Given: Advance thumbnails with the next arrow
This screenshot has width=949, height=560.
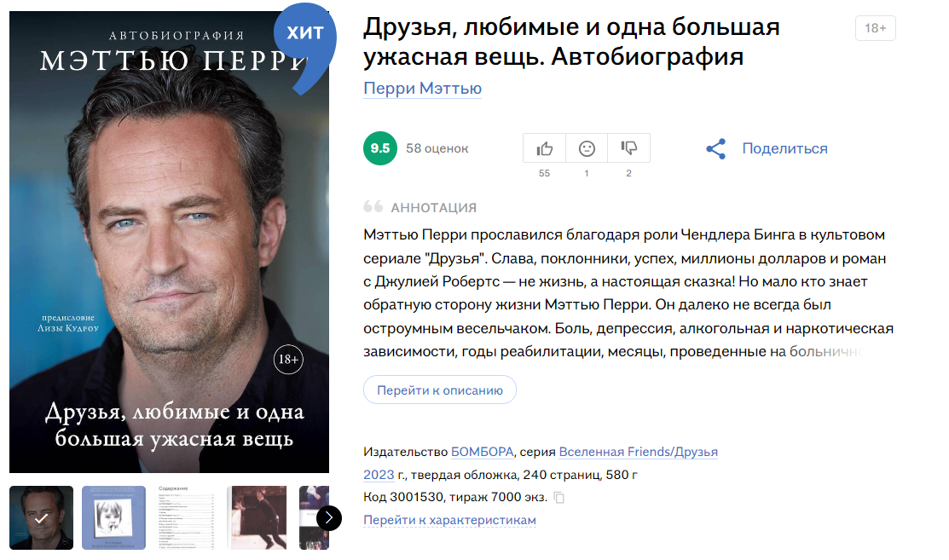Looking at the screenshot, I should click(x=328, y=517).
